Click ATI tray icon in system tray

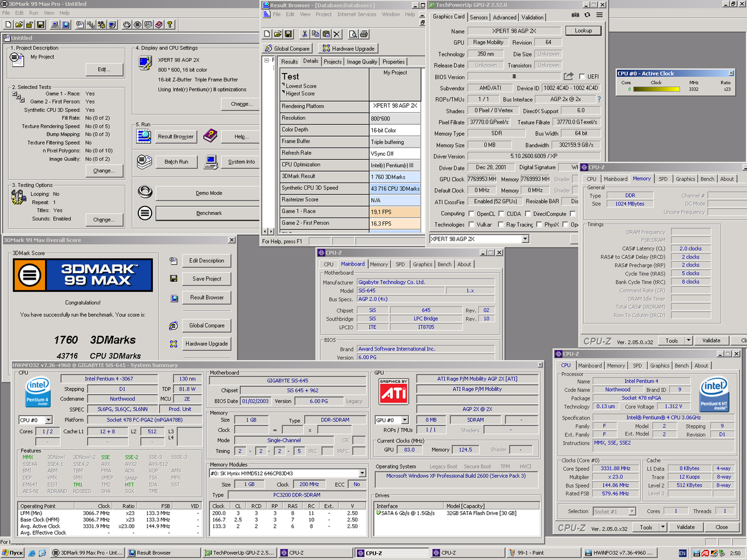706,553
